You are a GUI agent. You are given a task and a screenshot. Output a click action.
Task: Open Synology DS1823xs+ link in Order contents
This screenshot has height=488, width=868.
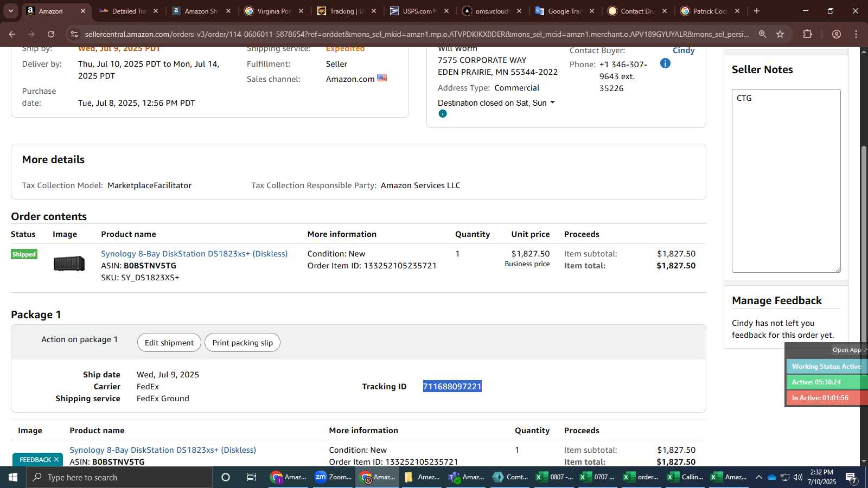194,254
